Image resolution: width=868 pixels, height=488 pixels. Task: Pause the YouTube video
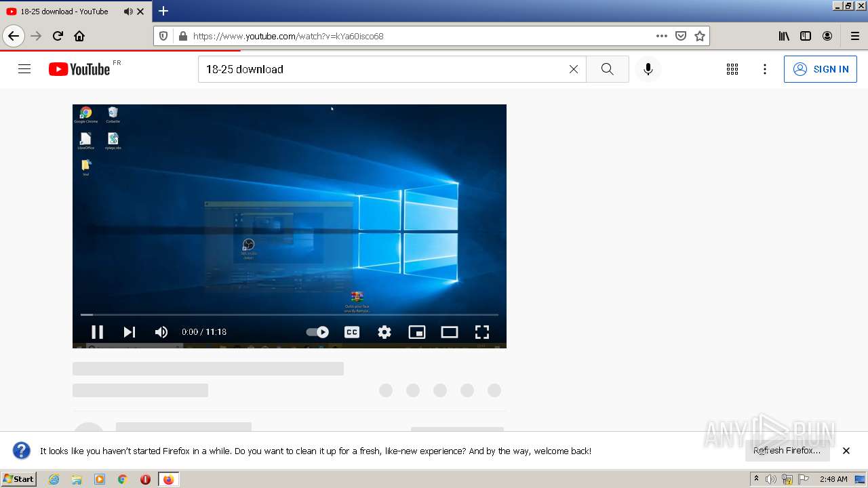97,332
